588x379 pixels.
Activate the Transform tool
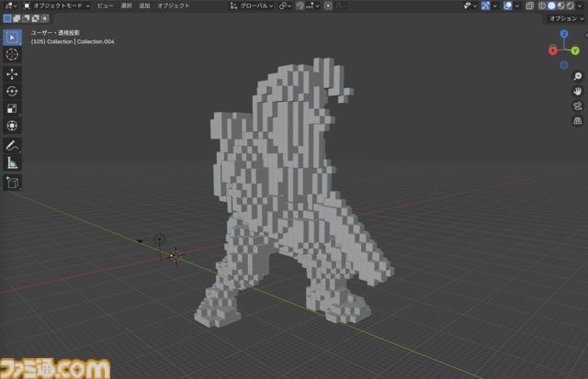[x=12, y=126]
